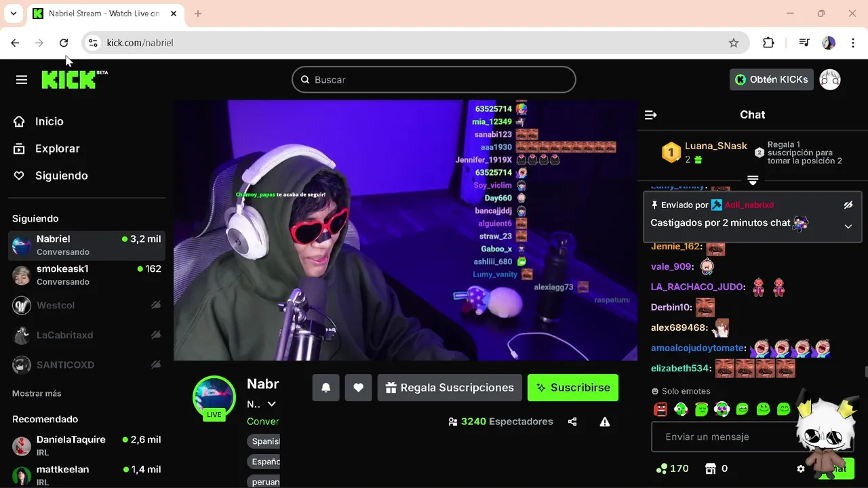Viewport: 868px width, 488px height.
Task: Insert the green smiling open-eyed emote
Action: 763,409
